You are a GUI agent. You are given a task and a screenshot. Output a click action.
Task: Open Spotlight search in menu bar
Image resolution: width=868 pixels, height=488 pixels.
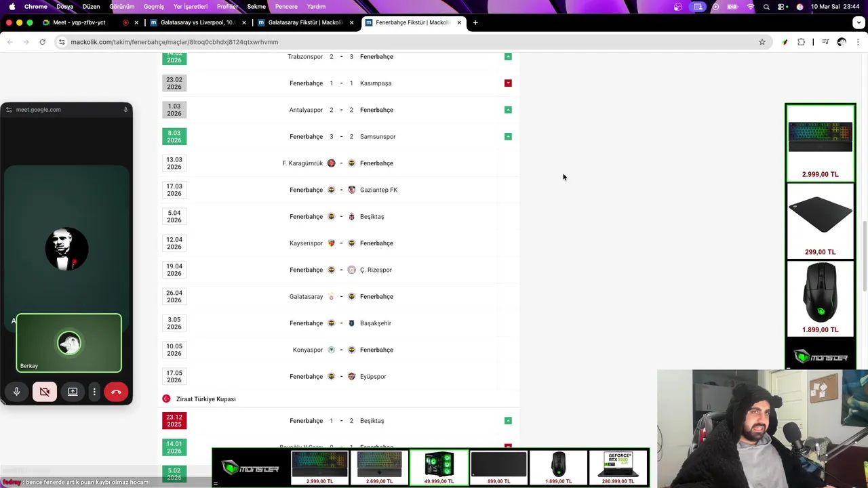(766, 6)
